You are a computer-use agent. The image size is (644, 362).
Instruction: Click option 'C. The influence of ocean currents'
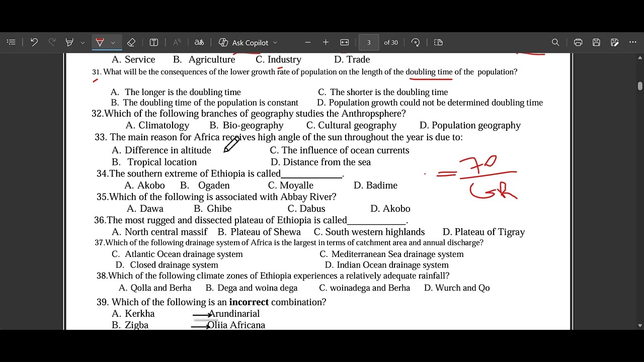[x=340, y=150]
